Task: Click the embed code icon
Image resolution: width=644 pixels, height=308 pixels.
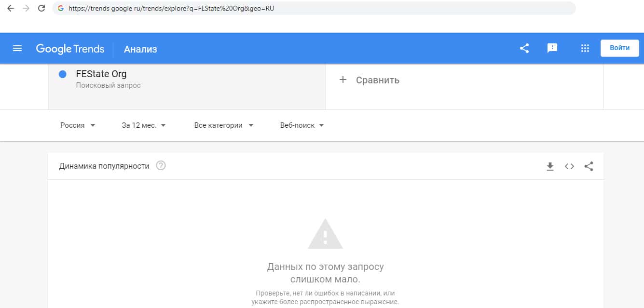Action: [569, 166]
